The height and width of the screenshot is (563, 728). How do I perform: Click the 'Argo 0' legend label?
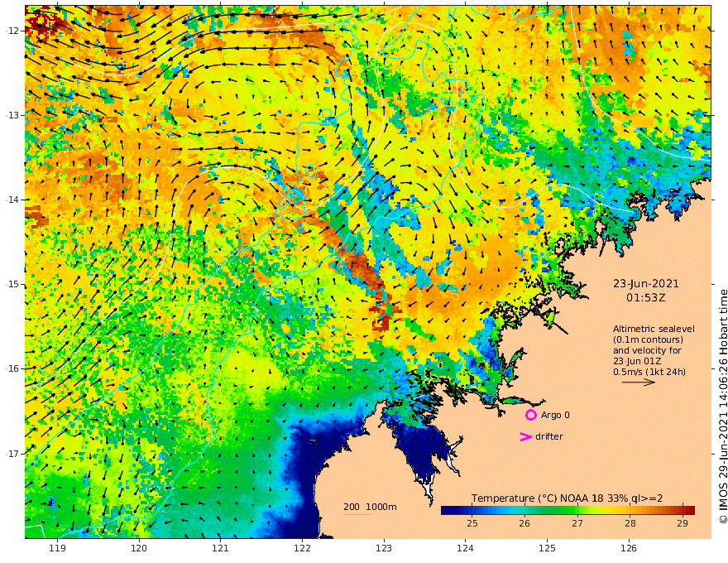(x=555, y=415)
